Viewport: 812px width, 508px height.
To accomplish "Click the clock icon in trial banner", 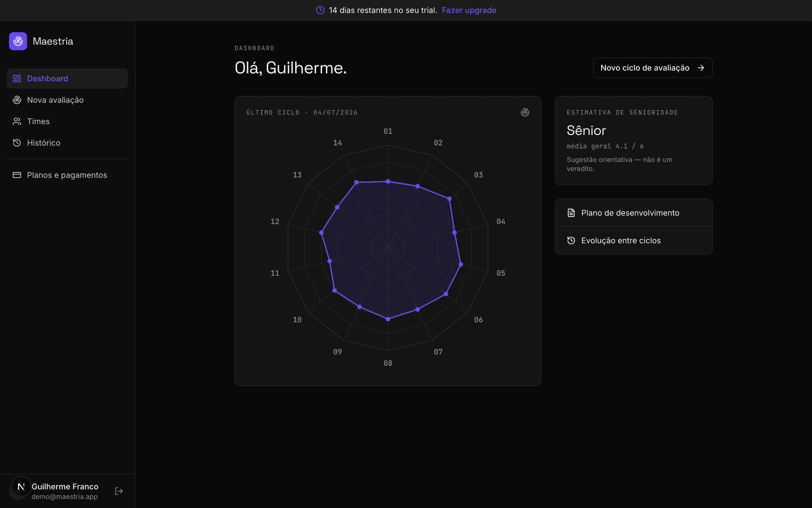I will coord(320,10).
